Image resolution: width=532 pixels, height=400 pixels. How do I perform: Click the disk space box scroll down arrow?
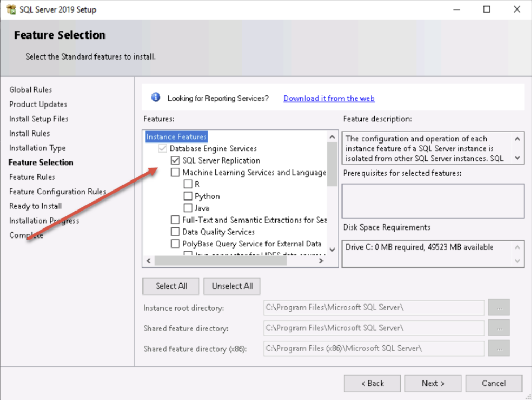(x=517, y=261)
